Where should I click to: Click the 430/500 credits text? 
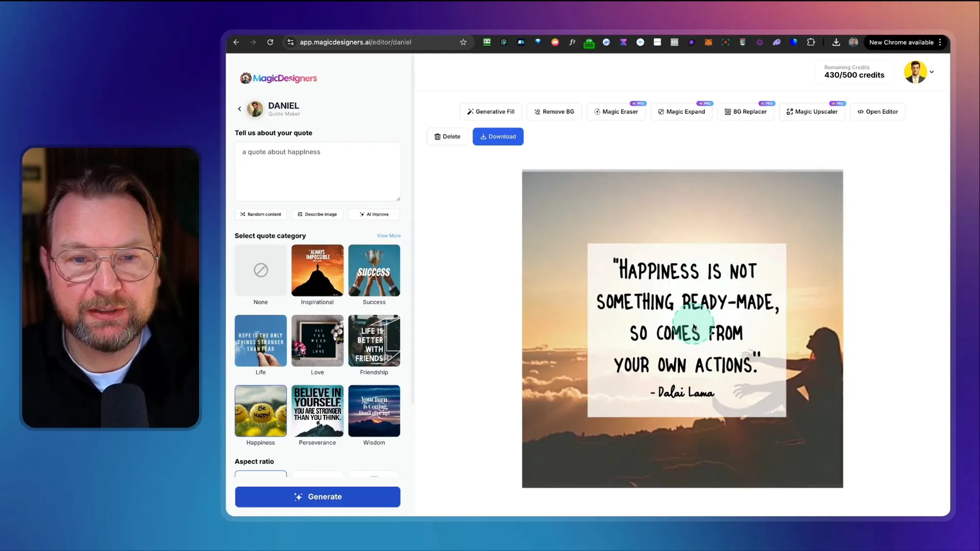pos(854,75)
